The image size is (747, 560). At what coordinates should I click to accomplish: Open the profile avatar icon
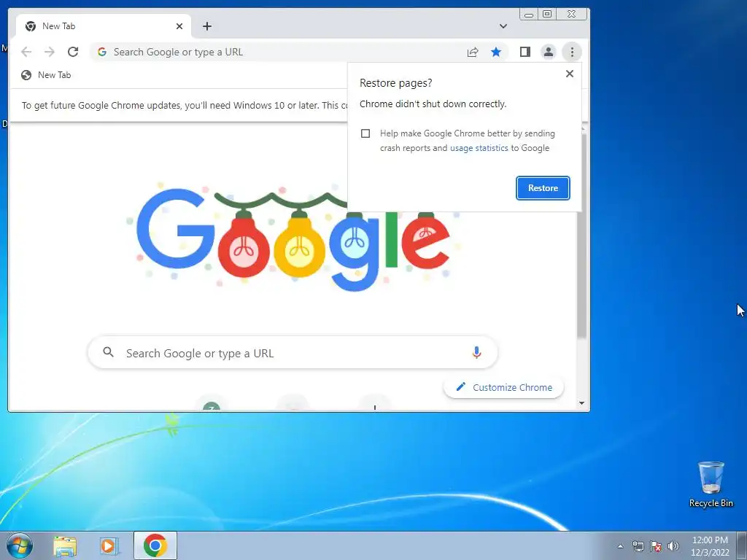click(x=549, y=52)
